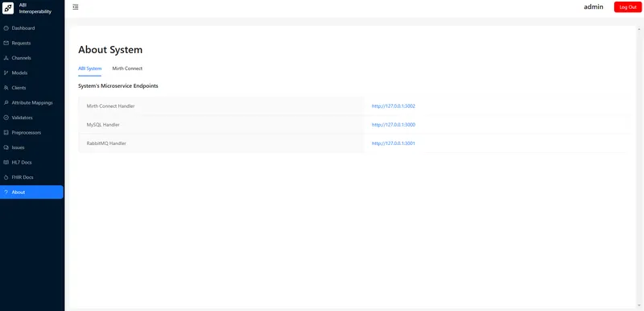644x311 pixels.
Task: Click the Validators check-circle icon
Action: tap(6, 118)
